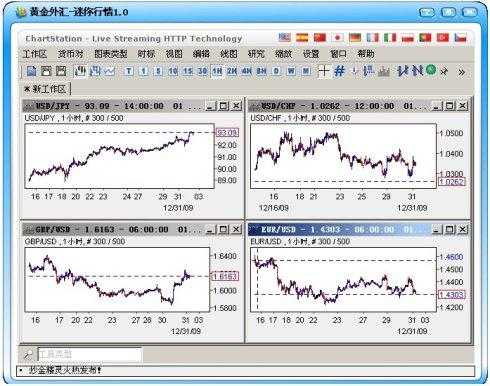
Task: Select the line chart type icon
Action: coord(110,71)
